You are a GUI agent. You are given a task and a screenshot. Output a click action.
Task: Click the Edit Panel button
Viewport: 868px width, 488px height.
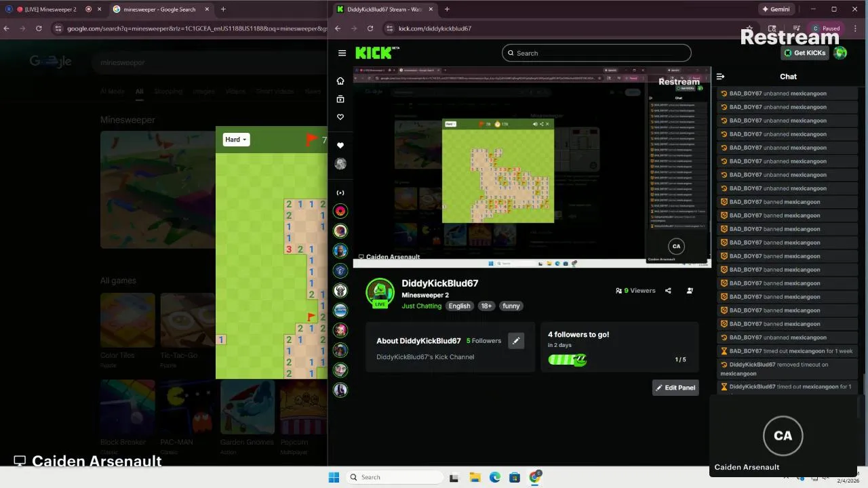coord(675,388)
